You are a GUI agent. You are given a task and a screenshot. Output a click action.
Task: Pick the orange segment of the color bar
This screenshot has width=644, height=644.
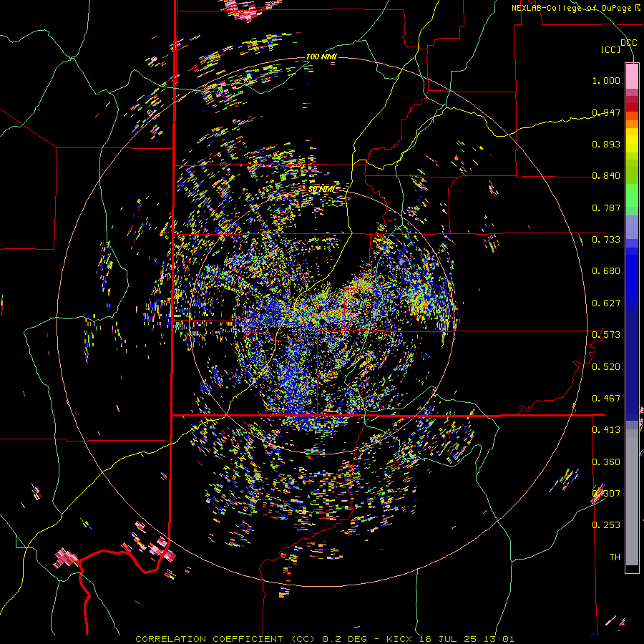pos(632,125)
